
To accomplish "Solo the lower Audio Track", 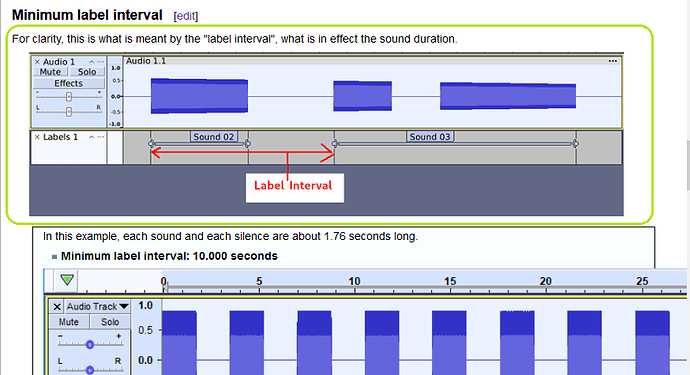I will 110,322.
